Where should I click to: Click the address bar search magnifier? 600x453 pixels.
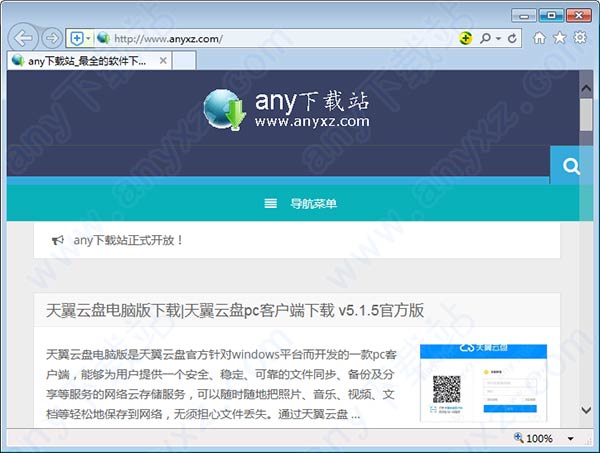485,38
